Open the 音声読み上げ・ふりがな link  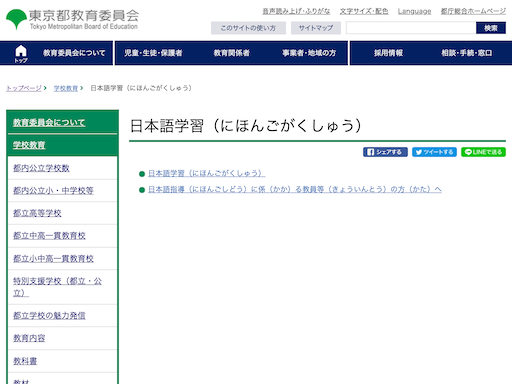296,11
